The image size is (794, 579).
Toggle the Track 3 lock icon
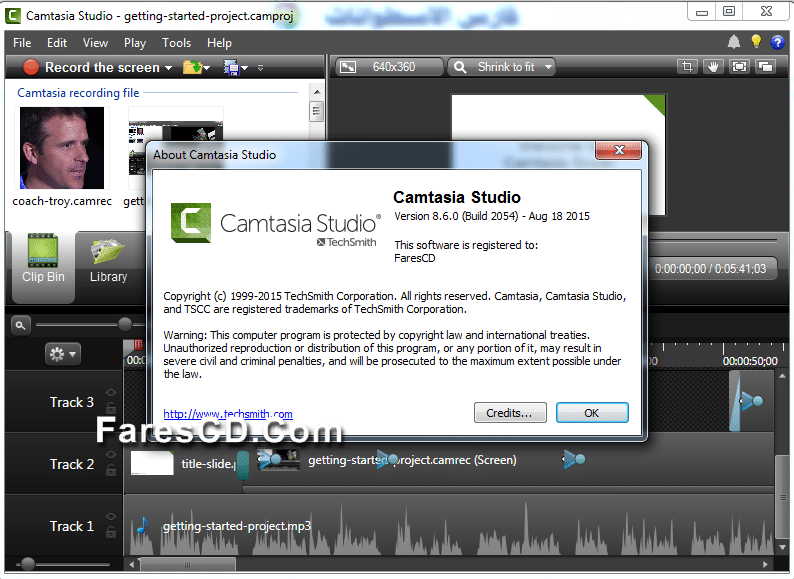click(111, 407)
